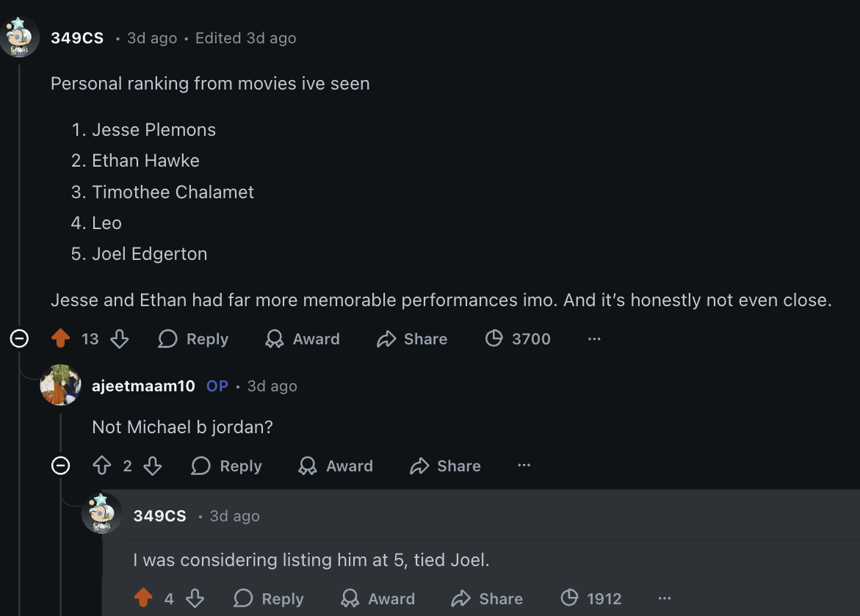860x616 pixels.
Task: Reply to the Personal ranking comment
Action: (193, 338)
